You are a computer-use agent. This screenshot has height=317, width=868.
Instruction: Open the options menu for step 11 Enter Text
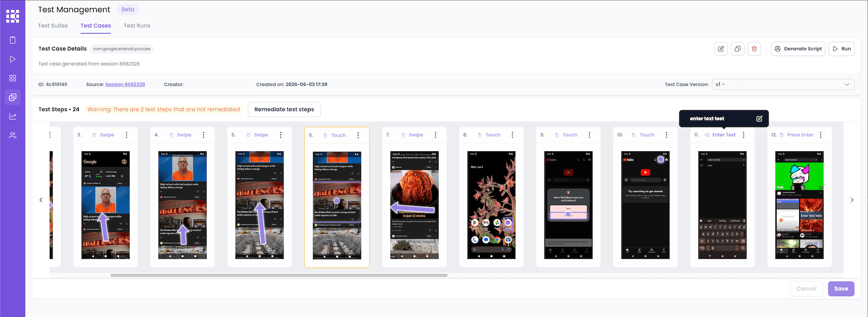744,135
